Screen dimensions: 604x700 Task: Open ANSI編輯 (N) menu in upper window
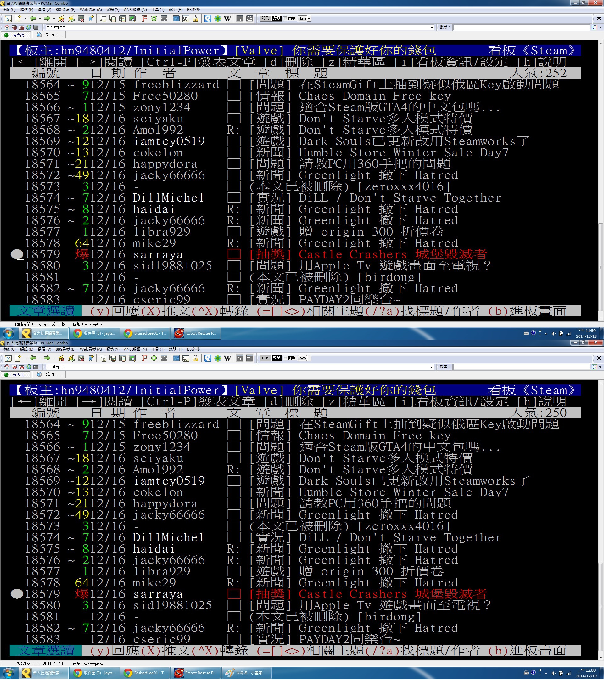(x=135, y=10)
